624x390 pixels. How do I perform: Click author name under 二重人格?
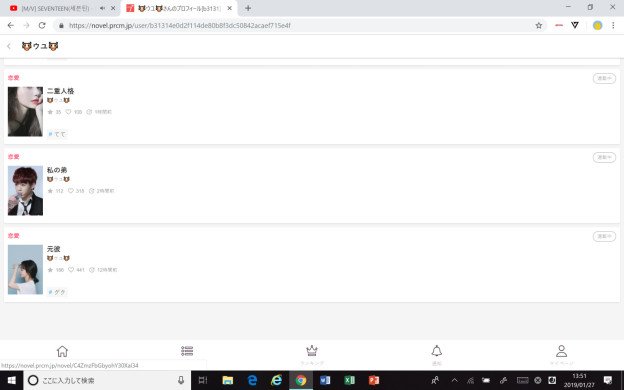pyautogui.click(x=58, y=100)
